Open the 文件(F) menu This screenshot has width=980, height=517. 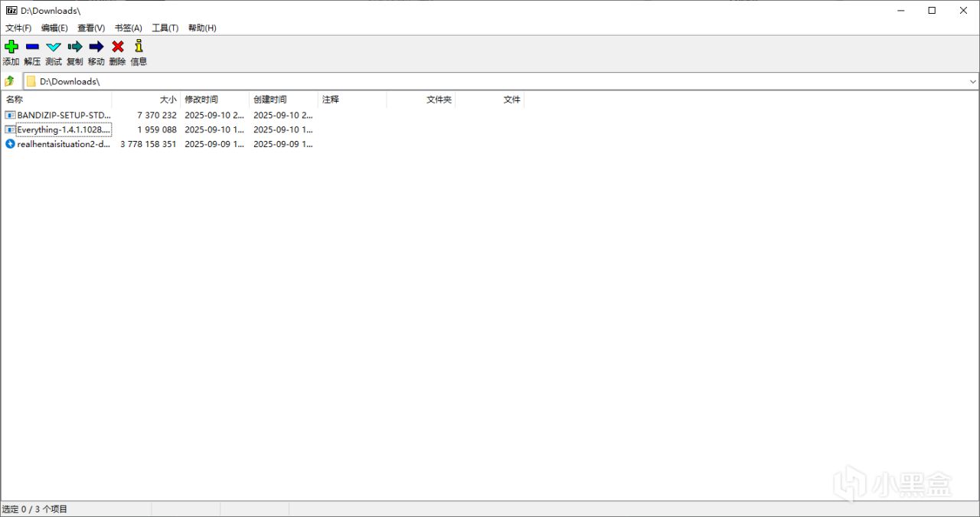18,28
